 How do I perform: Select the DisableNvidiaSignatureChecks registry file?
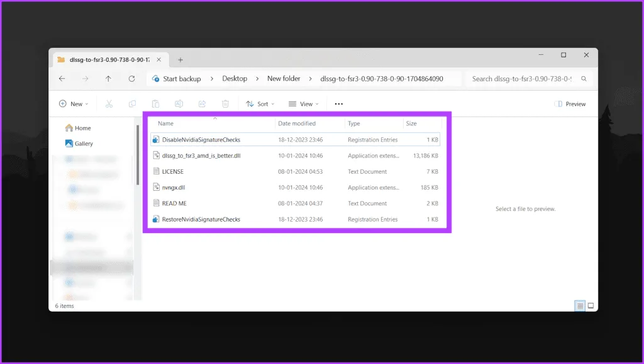201,140
